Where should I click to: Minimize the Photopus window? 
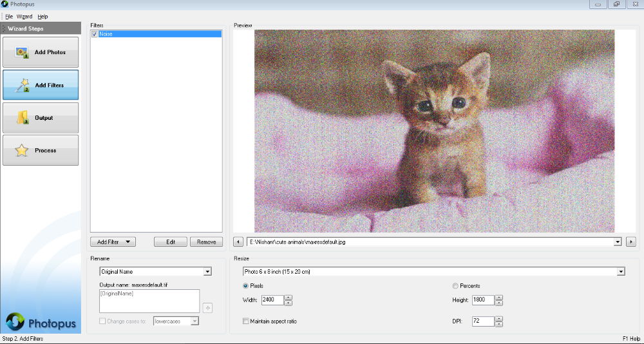click(x=598, y=4)
